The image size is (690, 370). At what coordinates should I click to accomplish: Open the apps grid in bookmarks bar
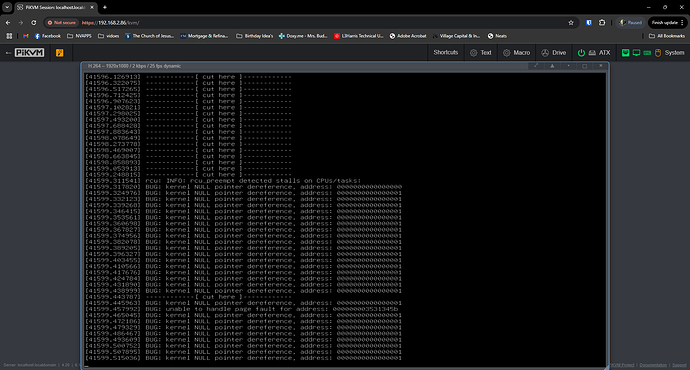[9, 36]
